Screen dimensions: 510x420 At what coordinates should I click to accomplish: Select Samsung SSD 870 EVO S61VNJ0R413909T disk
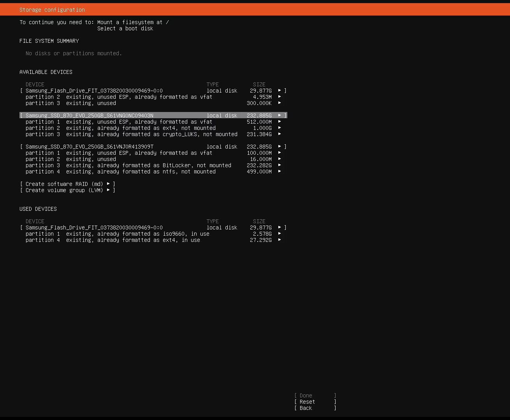coord(153,147)
